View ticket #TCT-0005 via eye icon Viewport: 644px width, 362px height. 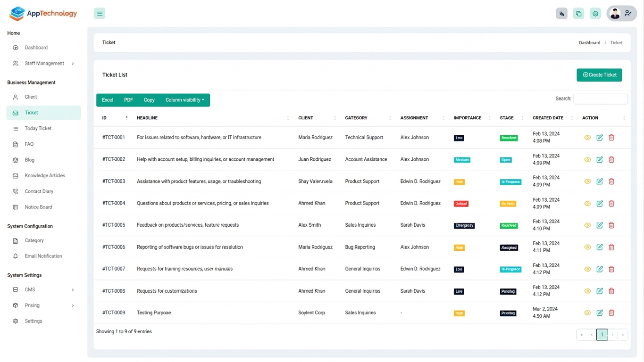click(587, 225)
